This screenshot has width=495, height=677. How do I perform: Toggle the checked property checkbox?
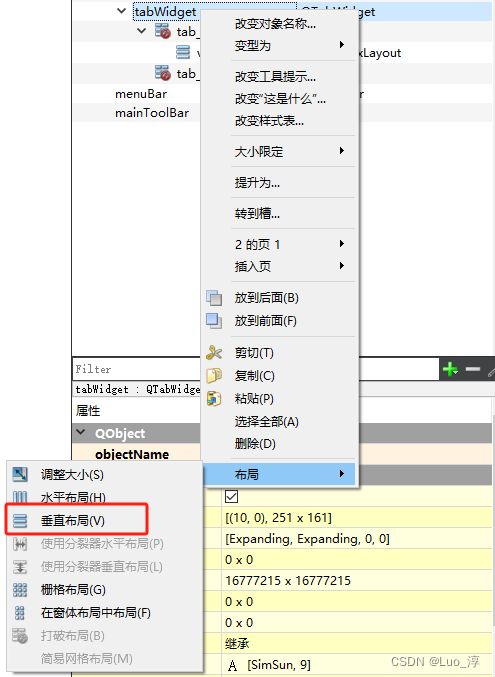pyautogui.click(x=232, y=497)
